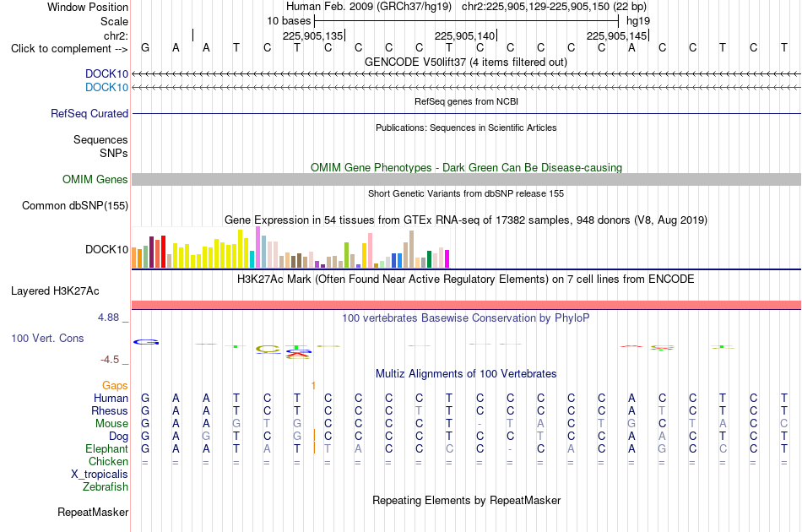Screen dimensions: 802x532
Task: Open 'Multiz Alignments of 100 Vertebrates' title
Action: (466, 373)
